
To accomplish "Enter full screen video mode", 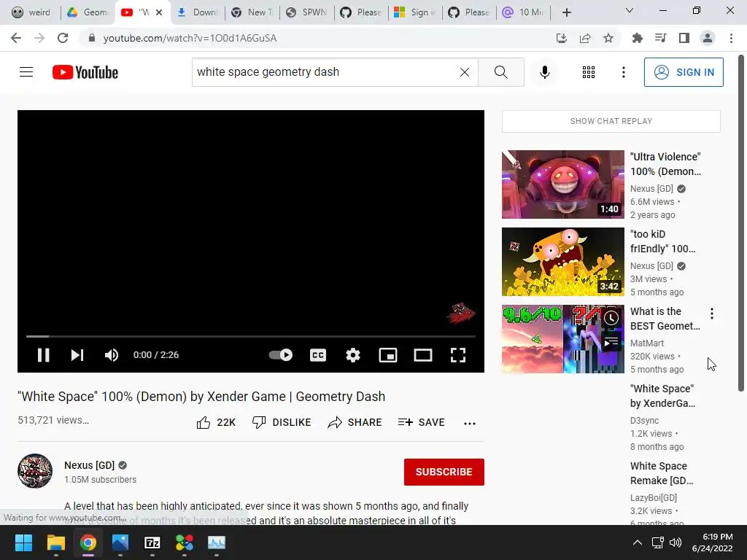I will (x=458, y=355).
